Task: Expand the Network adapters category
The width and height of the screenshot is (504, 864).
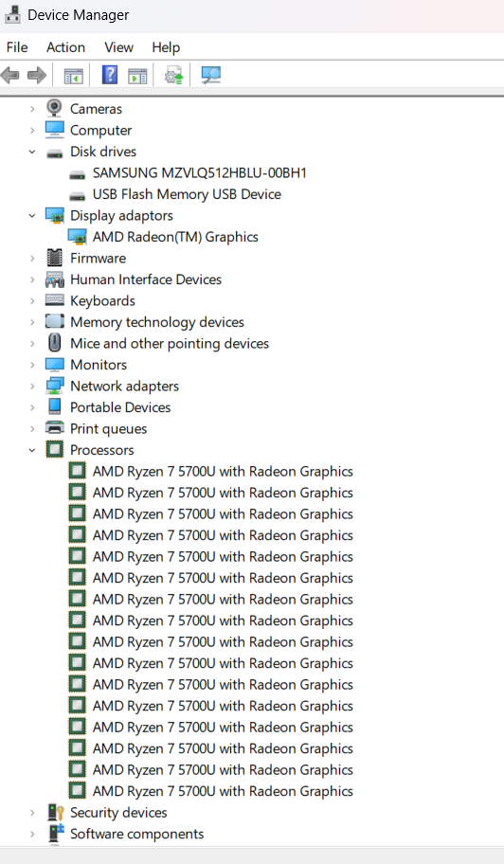Action: pyautogui.click(x=32, y=387)
